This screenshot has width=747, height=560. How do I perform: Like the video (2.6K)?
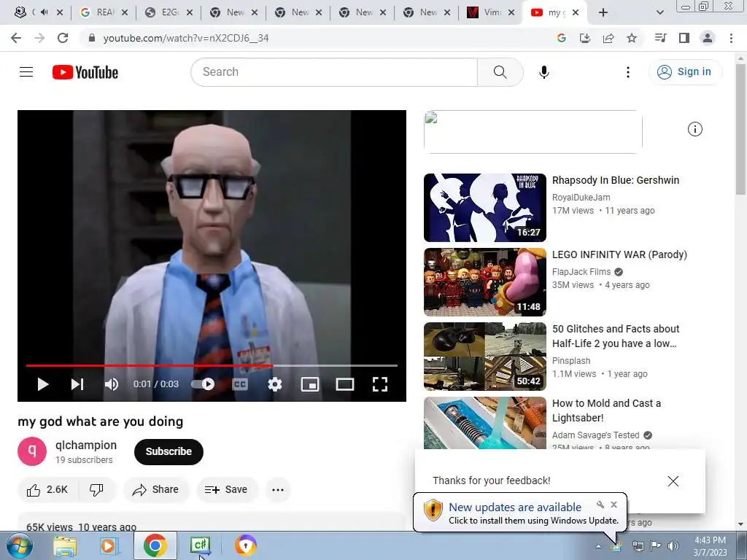[47, 489]
